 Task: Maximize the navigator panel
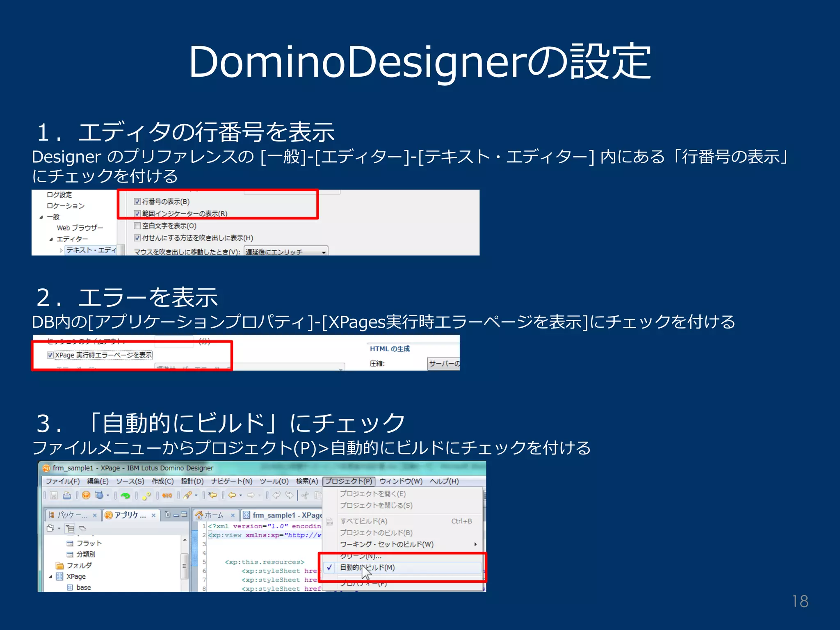[184, 514]
